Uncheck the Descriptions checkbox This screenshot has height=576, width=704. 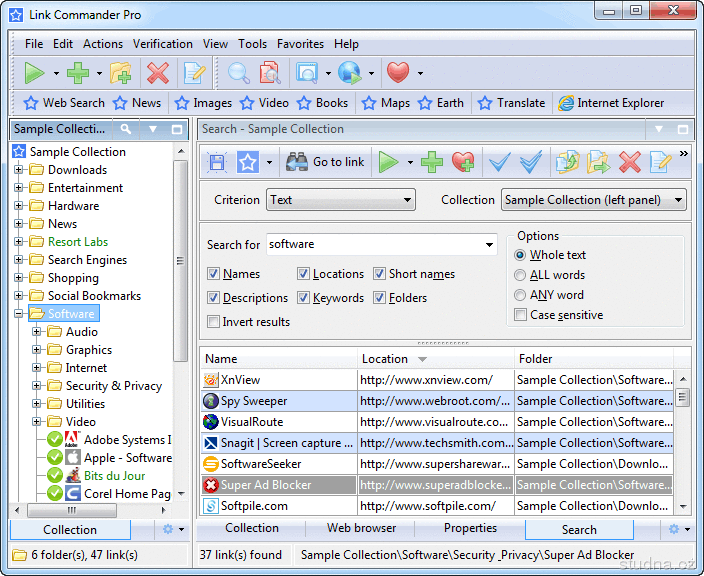point(214,298)
